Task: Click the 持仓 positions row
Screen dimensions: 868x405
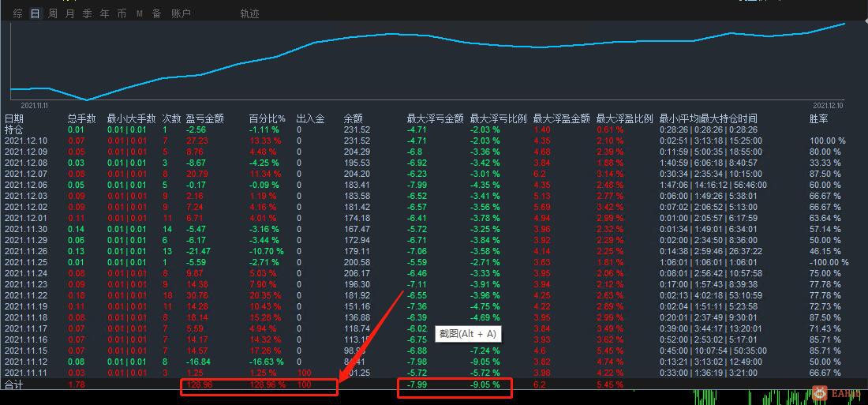Action: click(425, 129)
